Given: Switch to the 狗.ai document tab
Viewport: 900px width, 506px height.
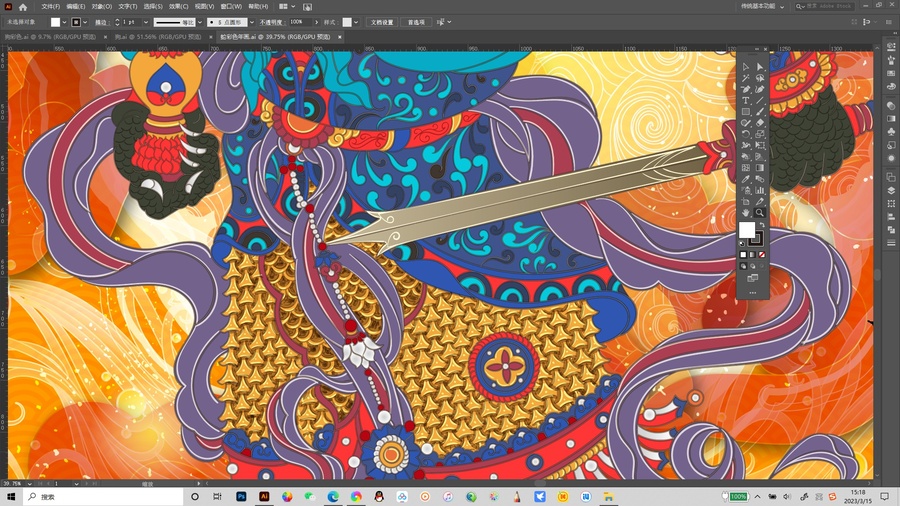Looking at the screenshot, I should [158, 37].
